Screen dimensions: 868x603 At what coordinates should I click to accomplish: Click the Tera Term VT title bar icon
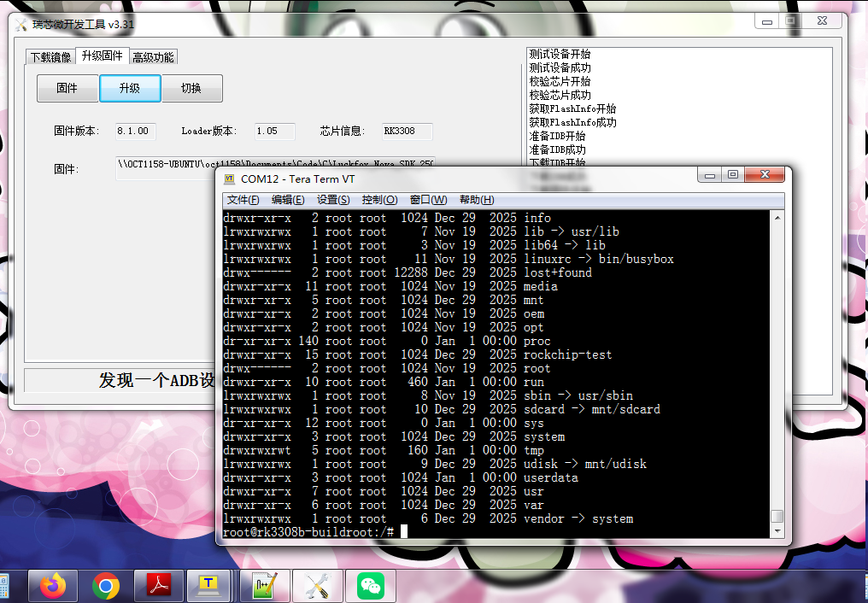coord(229,179)
